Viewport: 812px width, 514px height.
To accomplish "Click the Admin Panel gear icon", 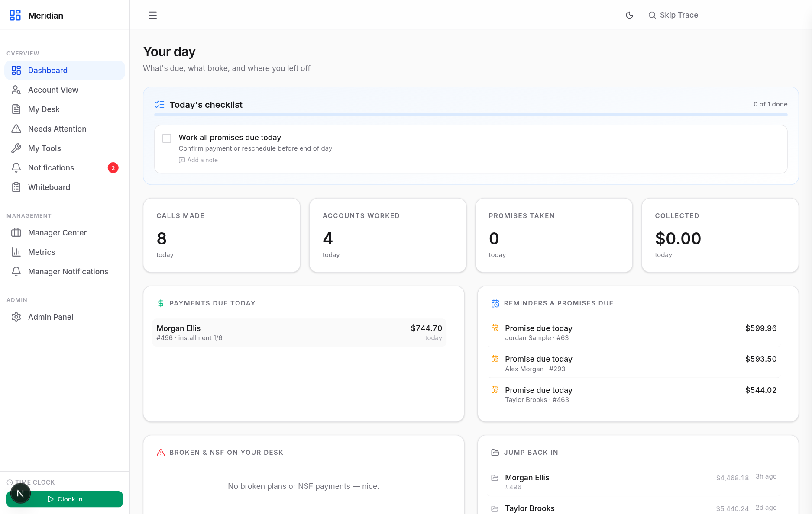I will [16, 317].
